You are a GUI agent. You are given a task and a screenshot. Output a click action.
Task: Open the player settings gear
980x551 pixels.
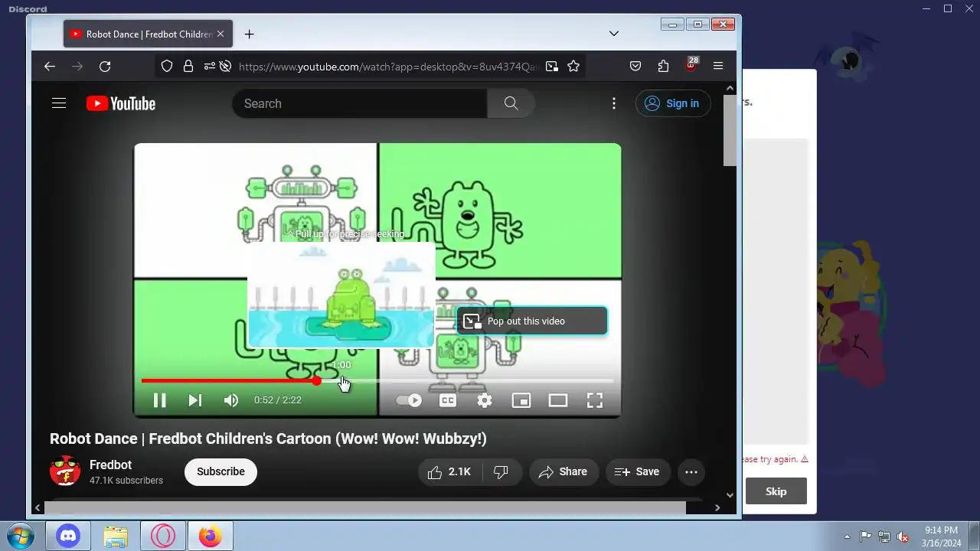coord(485,400)
